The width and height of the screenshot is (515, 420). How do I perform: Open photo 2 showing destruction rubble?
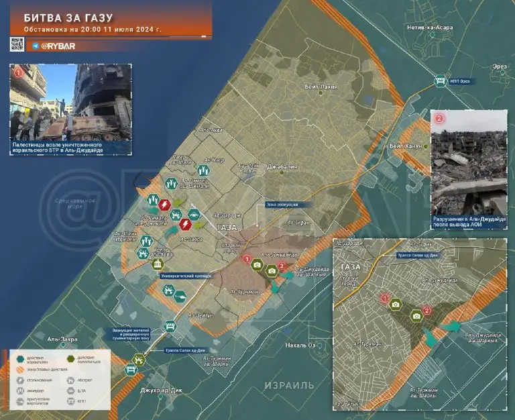pyautogui.click(x=469, y=168)
